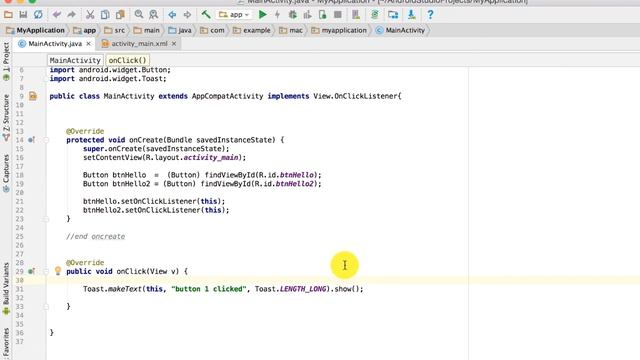Click MyApplication in the navigation bar
This screenshot has width=640, height=360.
[x=36, y=30]
